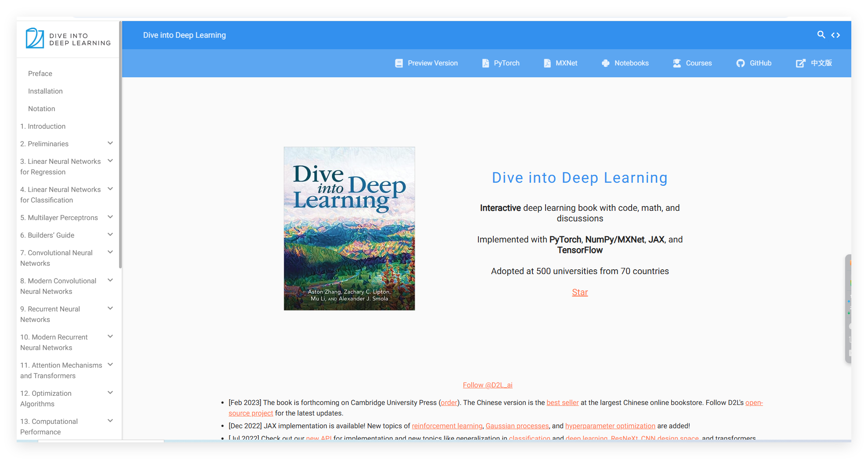Viewport: 868px width, 459px height.
Task: Open the search magnifier icon
Action: coord(821,35)
